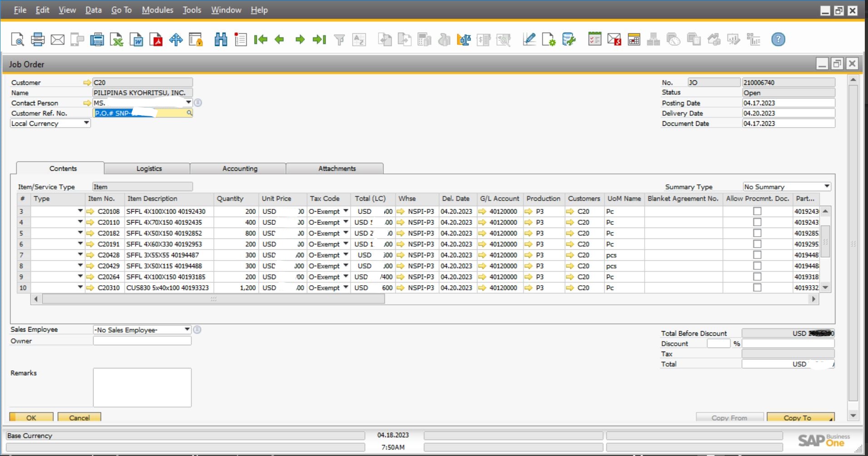Viewport: 868px width, 456px height.
Task: Send document by email icon
Action: (58, 40)
